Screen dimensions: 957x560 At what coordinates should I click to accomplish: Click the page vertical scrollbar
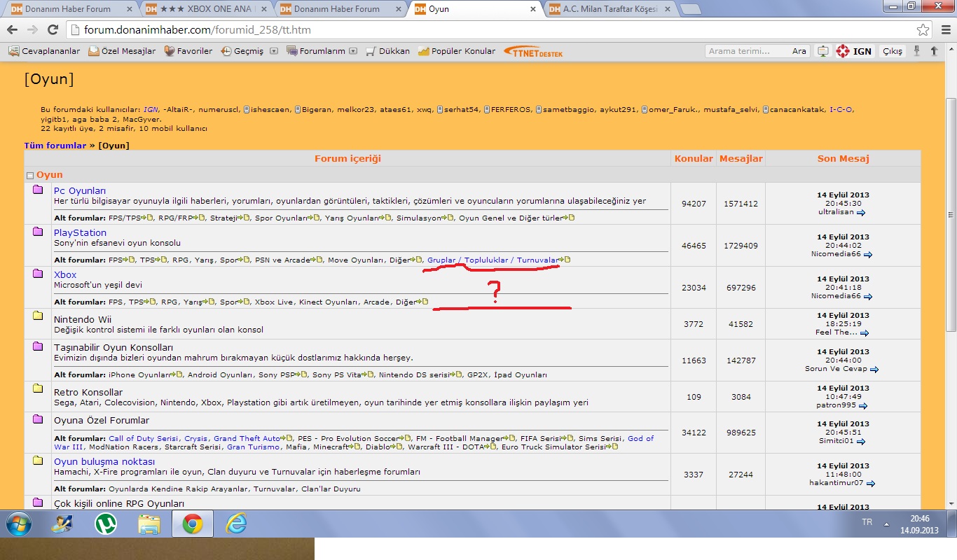click(x=950, y=213)
